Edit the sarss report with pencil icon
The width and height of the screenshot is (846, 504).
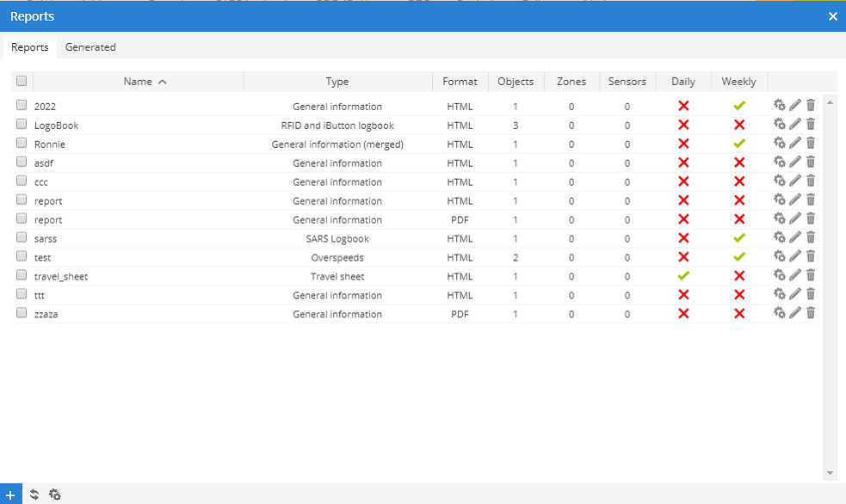click(795, 238)
